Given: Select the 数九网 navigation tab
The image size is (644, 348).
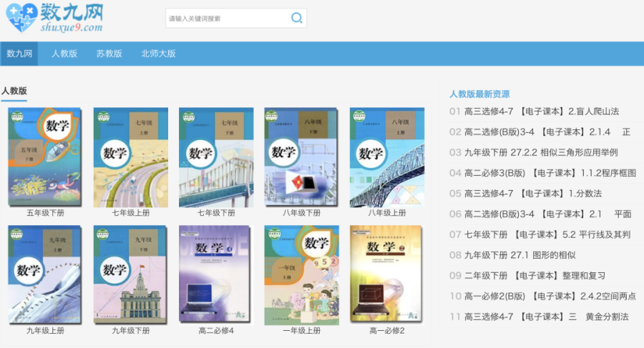Looking at the screenshot, I should pyautogui.click(x=19, y=54).
